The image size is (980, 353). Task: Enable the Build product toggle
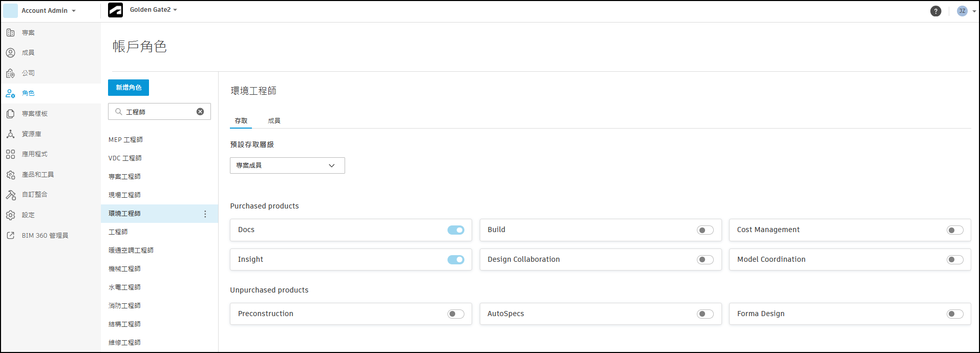tap(705, 230)
